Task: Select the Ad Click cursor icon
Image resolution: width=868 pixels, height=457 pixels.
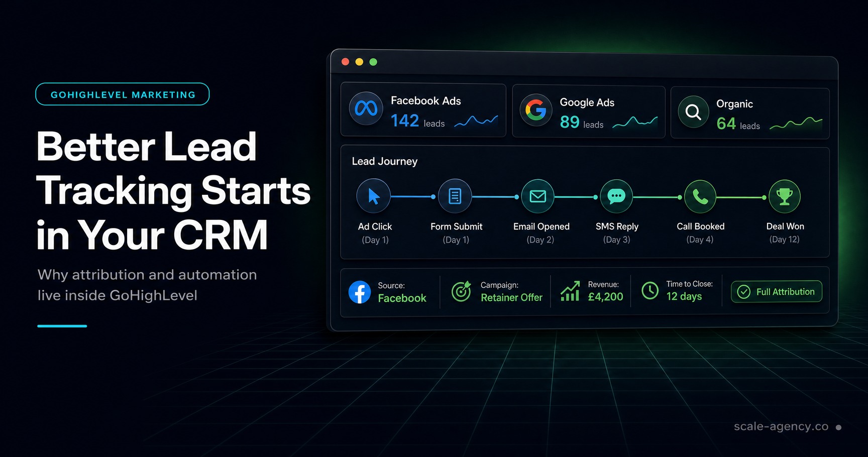Action: pyautogui.click(x=373, y=196)
